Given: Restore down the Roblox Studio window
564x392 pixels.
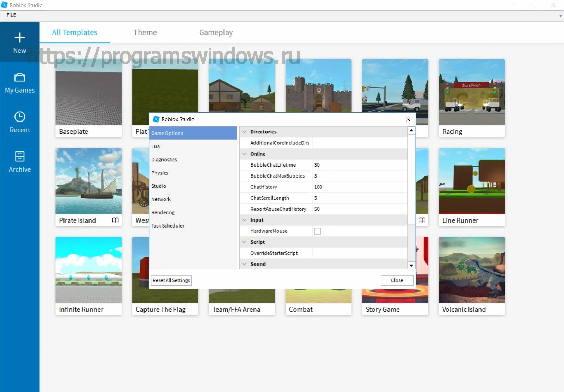Looking at the screenshot, I should pyautogui.click(x=532, y=5).
